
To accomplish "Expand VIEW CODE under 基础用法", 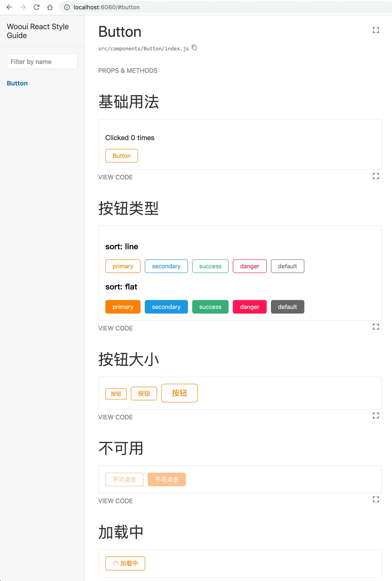I will point(115,177).
